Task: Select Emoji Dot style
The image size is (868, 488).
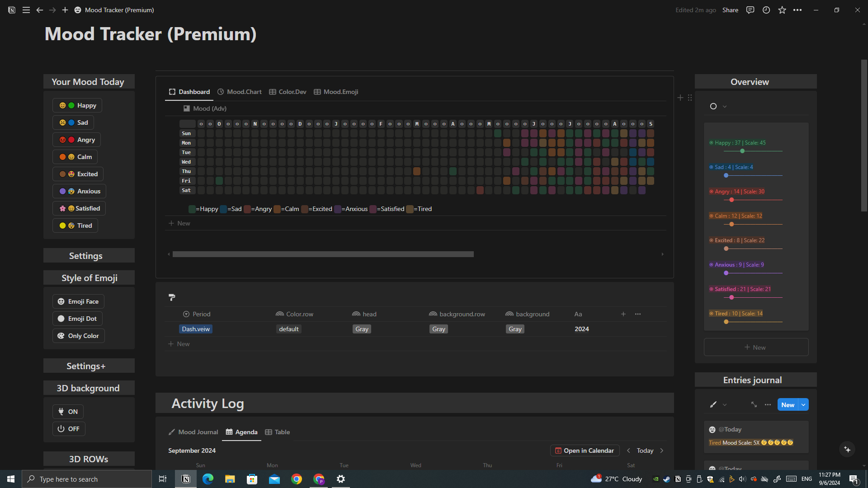Action: 77,319
